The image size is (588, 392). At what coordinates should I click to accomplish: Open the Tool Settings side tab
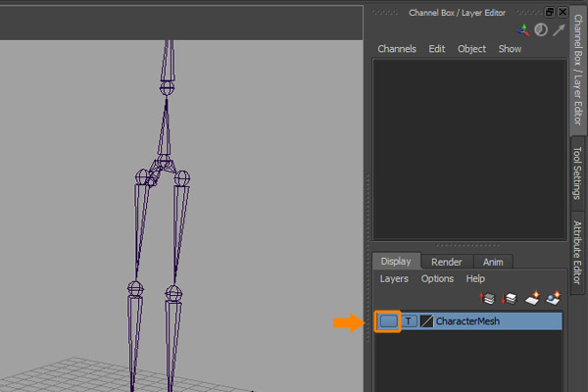click(x=577, y=172)
